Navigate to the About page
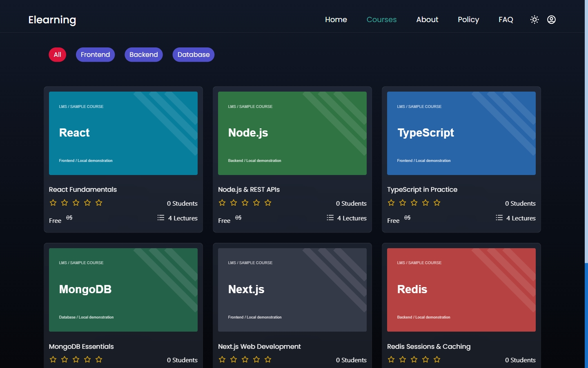 [427, 20]
